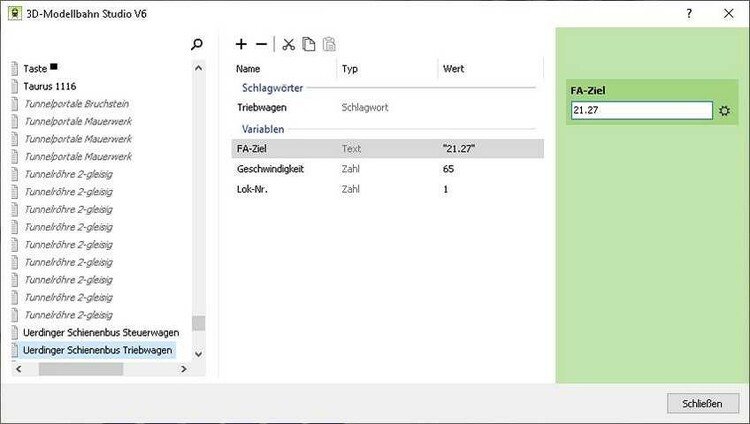This screenshot has height=424, width=750.
Task: Click the document icon beside Taurus 1116
Action: pos(15,86)
